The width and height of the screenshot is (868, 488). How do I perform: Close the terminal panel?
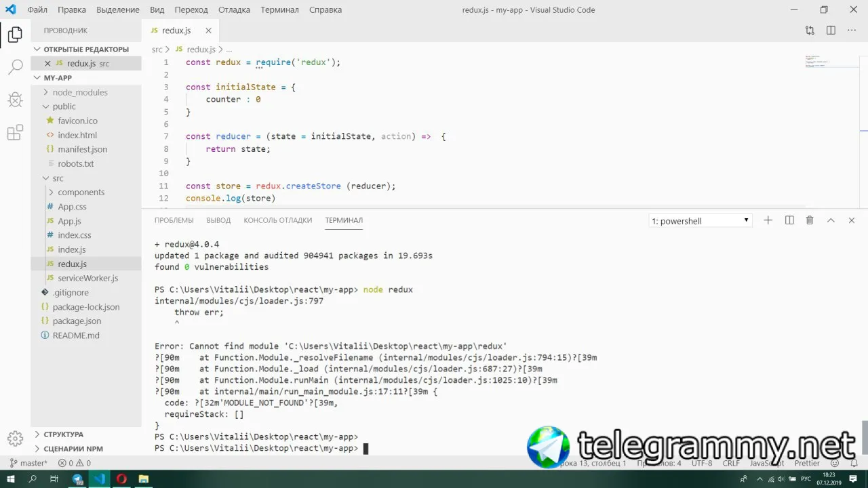852,220
